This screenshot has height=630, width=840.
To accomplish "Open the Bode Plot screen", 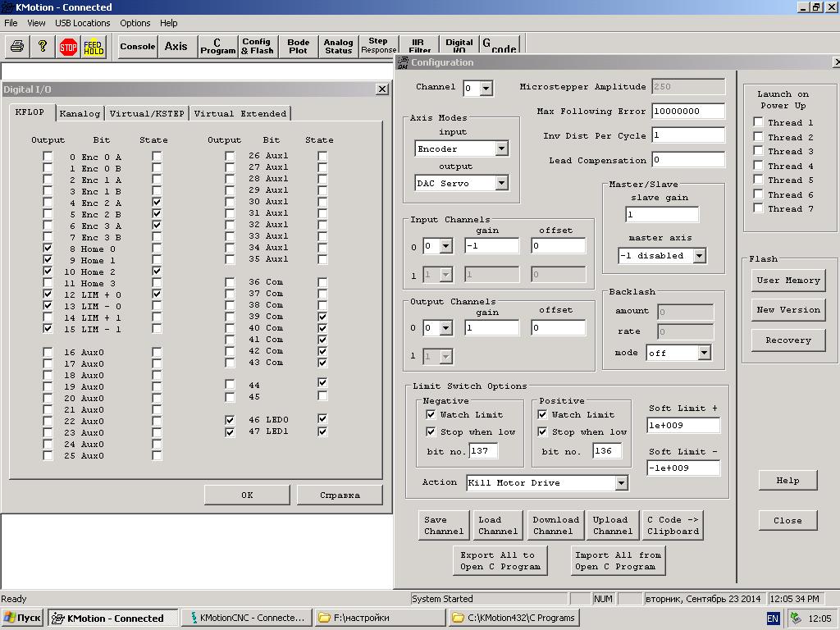I will click(299, 47).
